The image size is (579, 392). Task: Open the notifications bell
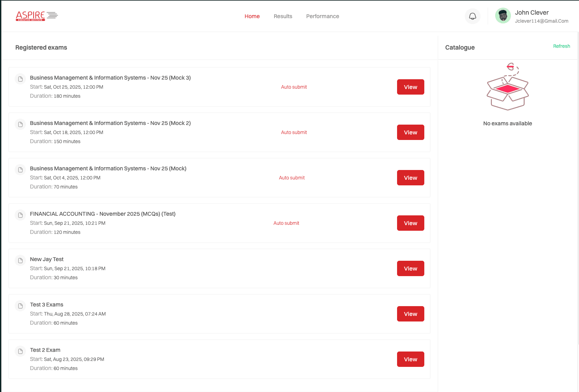tap(472, 16)
